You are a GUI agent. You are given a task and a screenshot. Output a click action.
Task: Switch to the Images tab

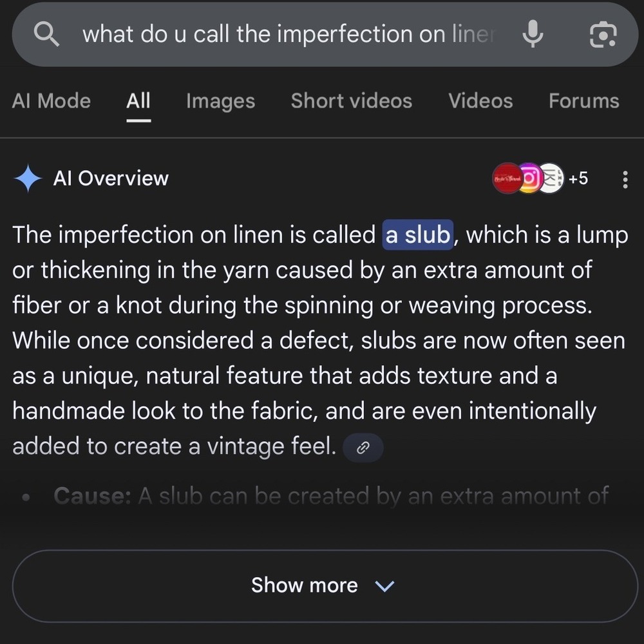[220, 101]
